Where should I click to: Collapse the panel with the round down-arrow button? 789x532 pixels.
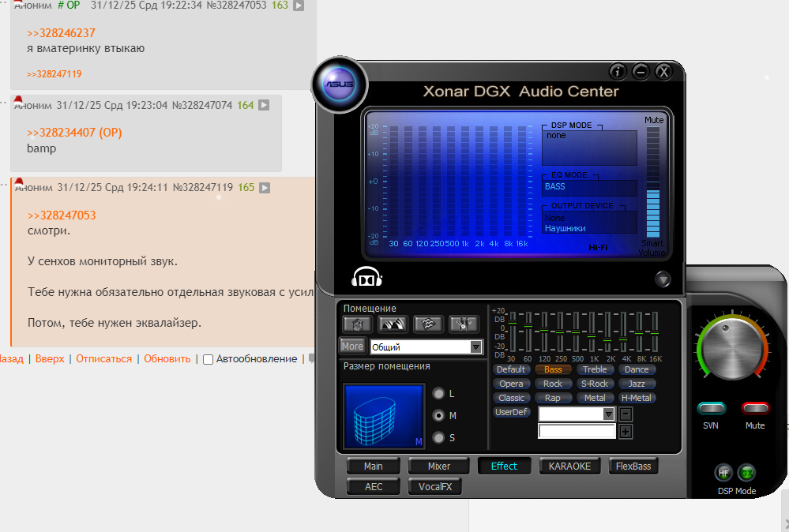pyautogui.click(x=663, y=279)
